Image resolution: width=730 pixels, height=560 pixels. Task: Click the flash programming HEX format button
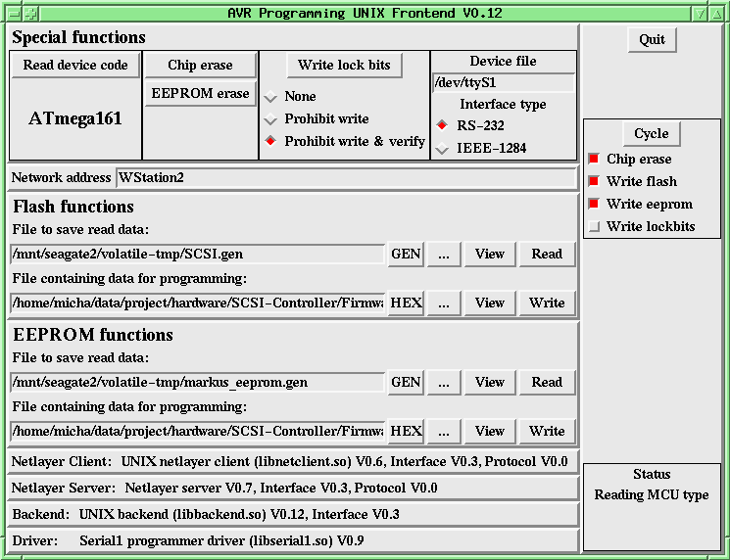[406, 303]
